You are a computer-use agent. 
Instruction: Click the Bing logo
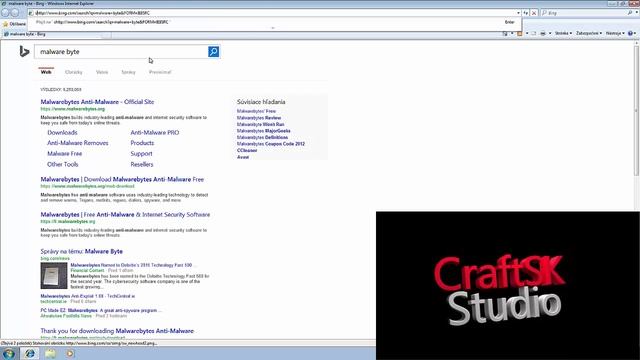point(24,51)
